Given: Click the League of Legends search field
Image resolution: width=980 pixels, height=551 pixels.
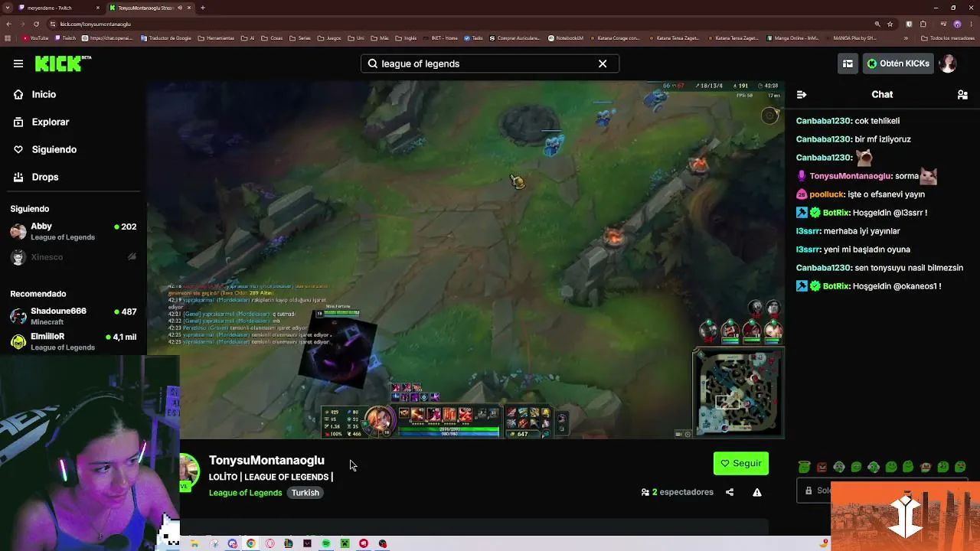Looking at the screenshot, I should (488, 64).
